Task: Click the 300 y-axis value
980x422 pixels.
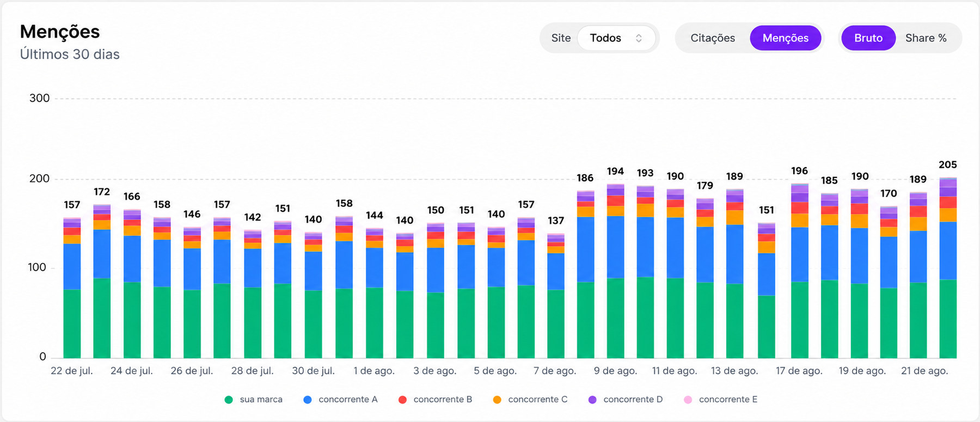Action: (39, 98)
